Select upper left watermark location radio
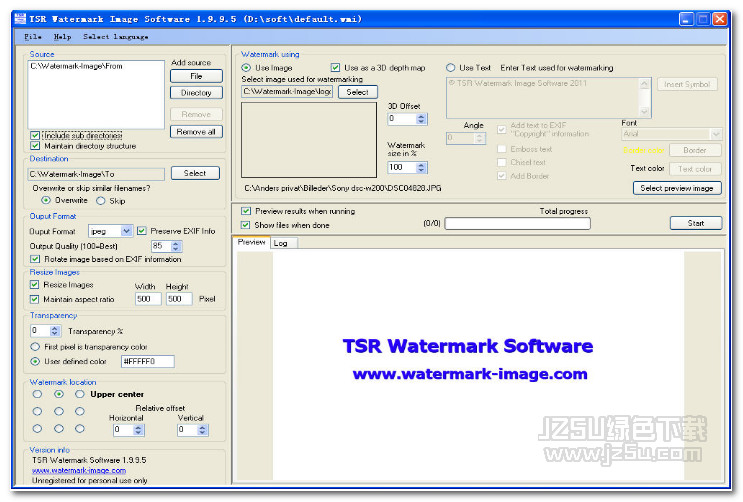The image size is (743, 502). [x=37, y=394]
